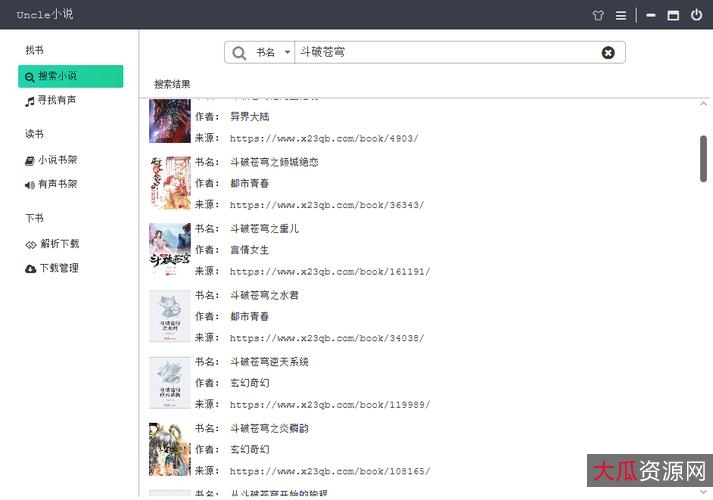
Task: Open cover thumbnail of 斗破苍穹逆天系统
Action: pos(170,383)
